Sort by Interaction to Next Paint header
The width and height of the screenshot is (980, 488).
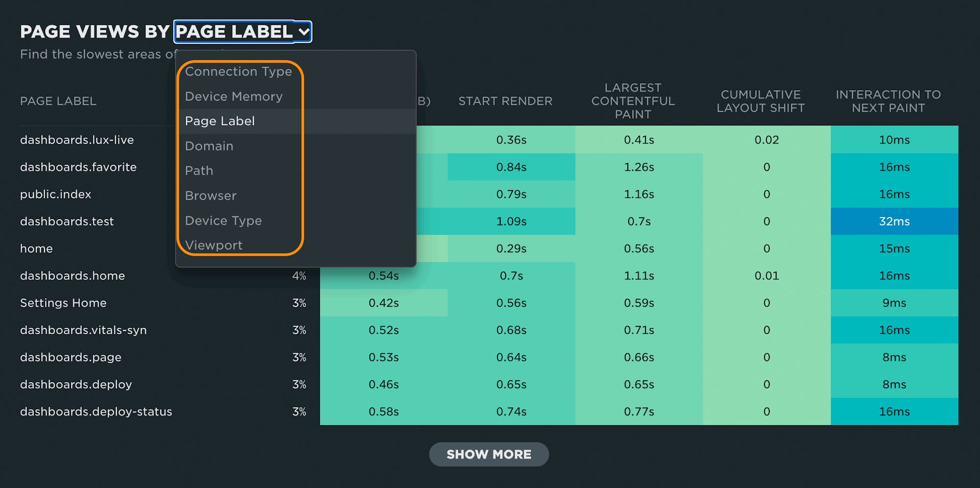(888, 101)
